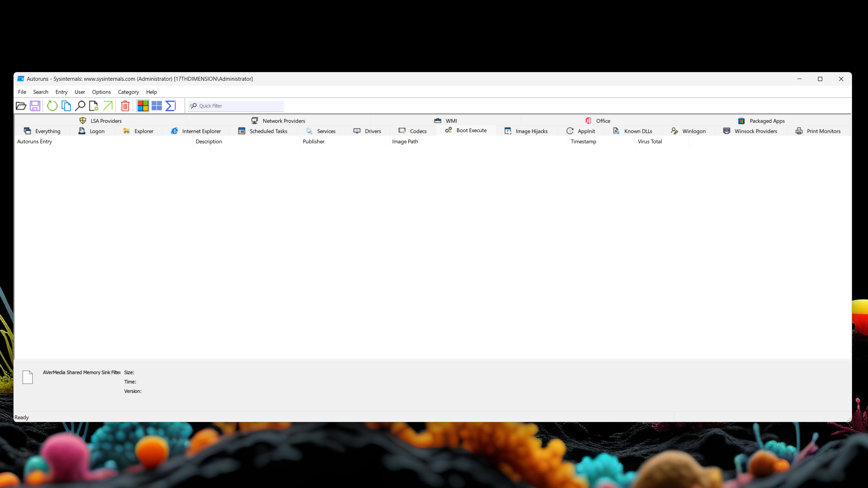Sort by the Timestamp column header

click(601, 141)
